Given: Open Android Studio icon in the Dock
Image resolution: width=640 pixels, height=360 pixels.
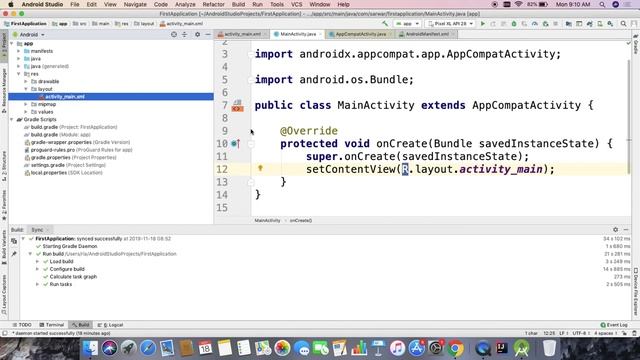Looking at the screenshot, I should click(x=522, y=348).
